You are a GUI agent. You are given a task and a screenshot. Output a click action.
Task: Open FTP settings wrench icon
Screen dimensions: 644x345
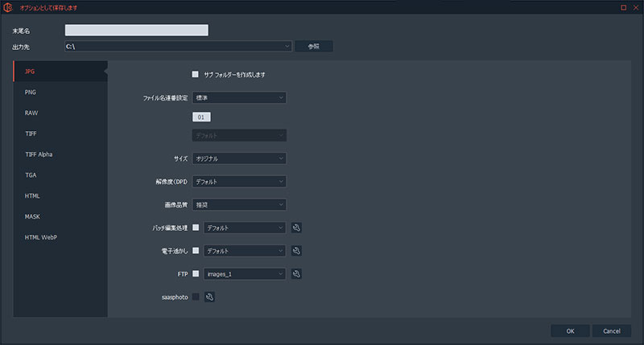tap(296, 274)
